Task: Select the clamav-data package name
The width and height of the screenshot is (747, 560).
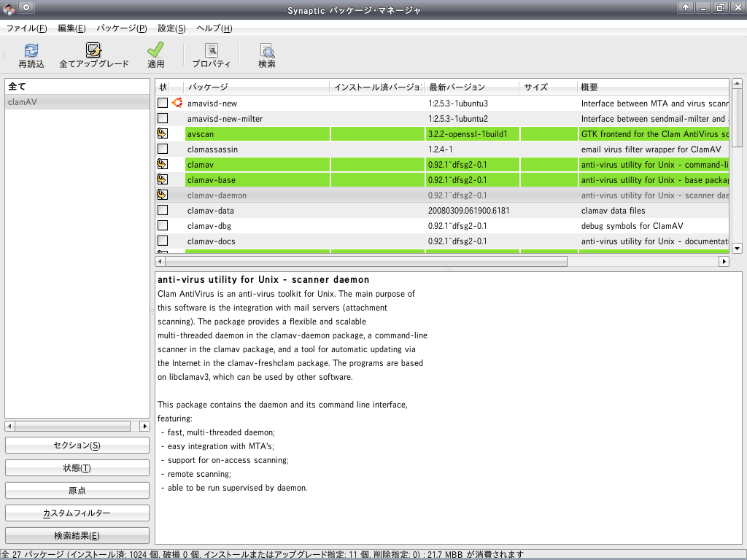Action: (211, 211)
